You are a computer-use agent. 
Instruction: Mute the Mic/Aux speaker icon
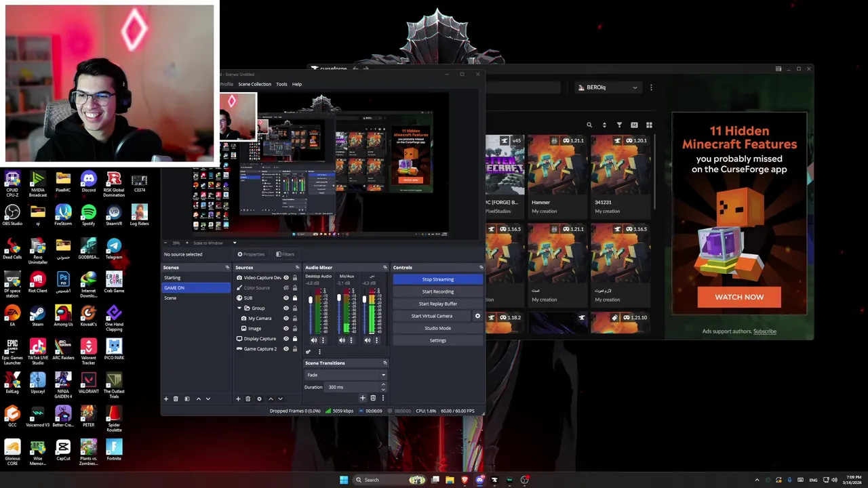[x=342, y=340]
